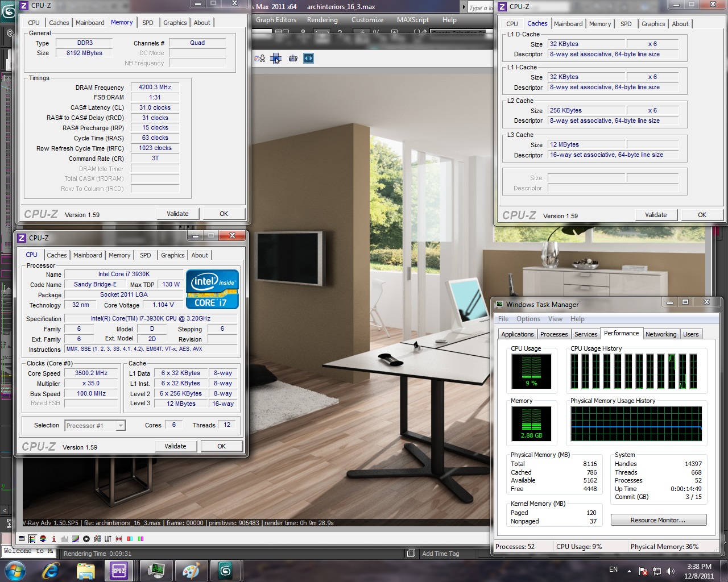728x582 pixels.
Task: Select About tab in Memory CPU-Z window
Action: 202,23
